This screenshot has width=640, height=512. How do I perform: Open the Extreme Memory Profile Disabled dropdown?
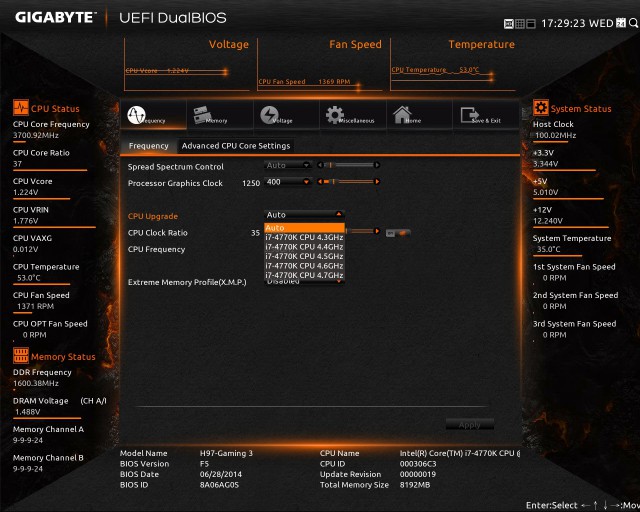(x=304, y=282)
